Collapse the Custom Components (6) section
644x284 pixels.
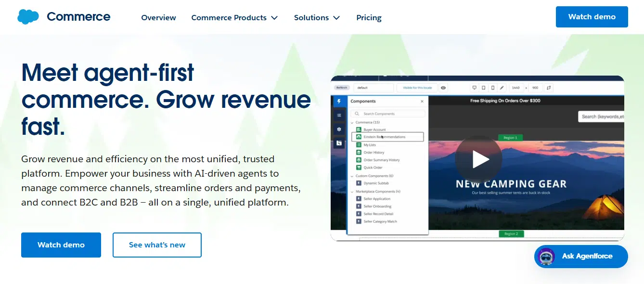(352, 176)
